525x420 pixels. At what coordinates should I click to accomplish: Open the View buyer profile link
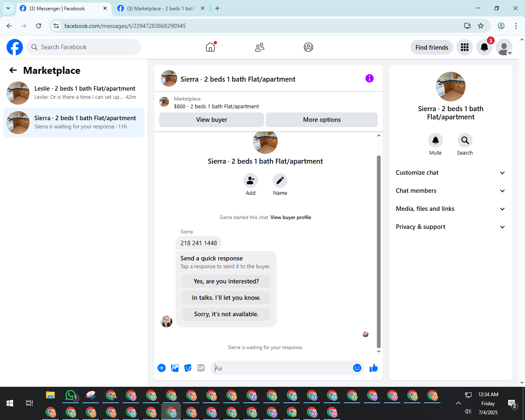291,217
